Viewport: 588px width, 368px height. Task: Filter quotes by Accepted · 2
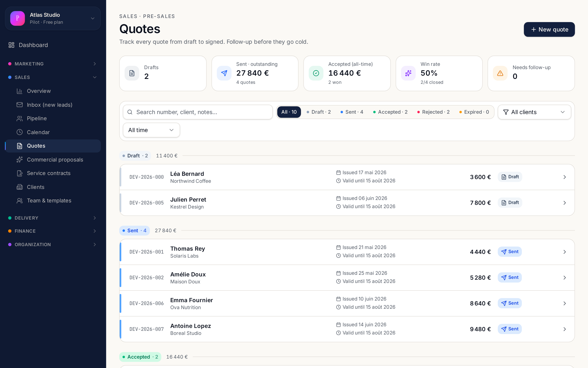pyautogui.click(x=390, y=112)
